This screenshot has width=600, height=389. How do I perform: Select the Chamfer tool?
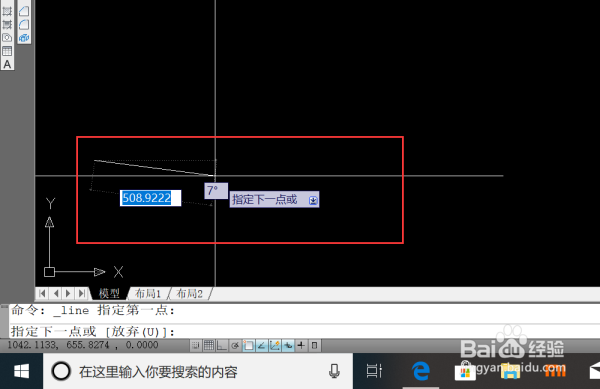[x=24, y=11]
